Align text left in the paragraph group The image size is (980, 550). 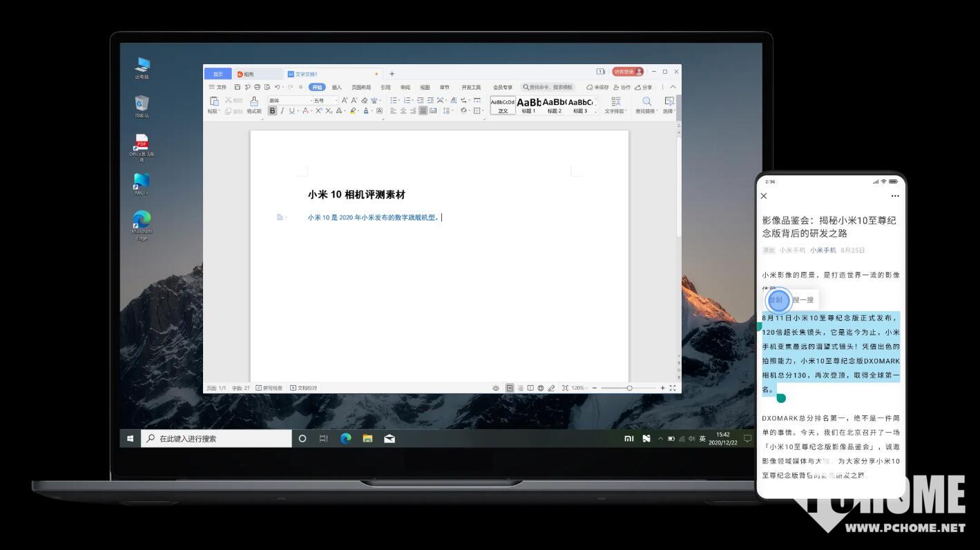click(394, 110)
